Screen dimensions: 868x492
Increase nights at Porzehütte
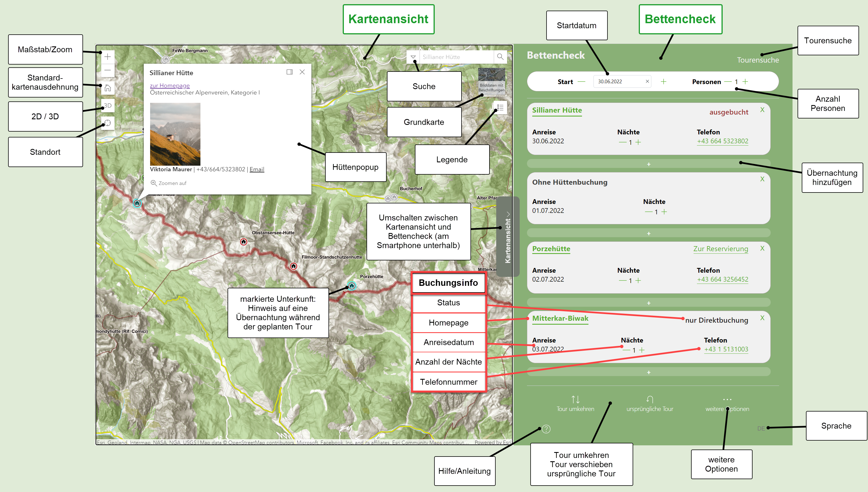(638, 281)
